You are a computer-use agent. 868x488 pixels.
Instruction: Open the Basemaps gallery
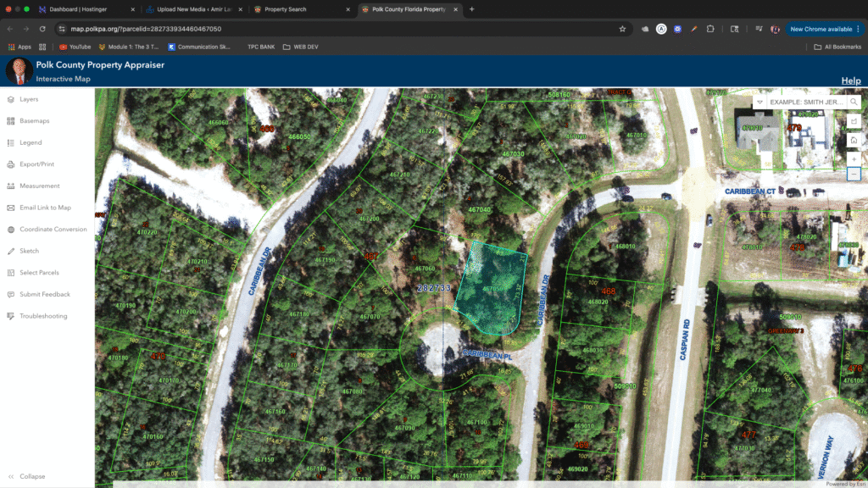click(x=34, y=121)
